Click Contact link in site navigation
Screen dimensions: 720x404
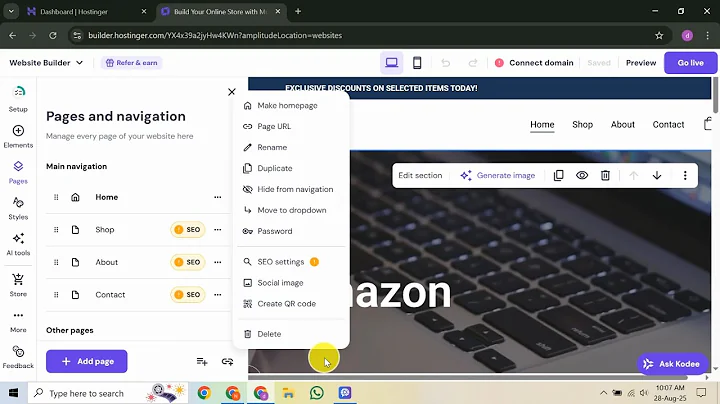668,124
